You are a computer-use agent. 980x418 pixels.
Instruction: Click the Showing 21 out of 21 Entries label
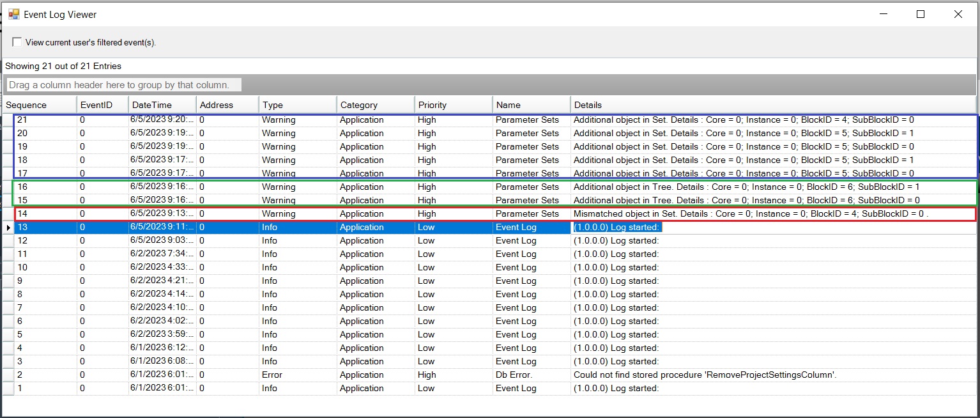pos(63,66)
